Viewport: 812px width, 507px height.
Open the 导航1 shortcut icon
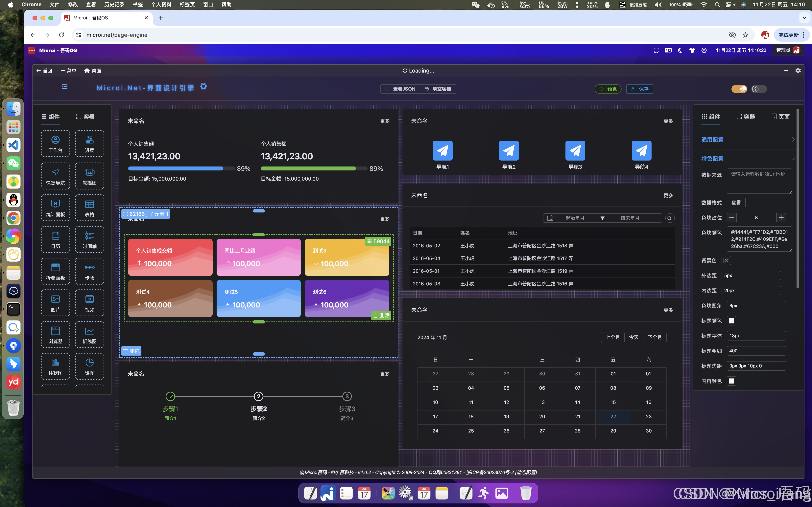[442, 151]
